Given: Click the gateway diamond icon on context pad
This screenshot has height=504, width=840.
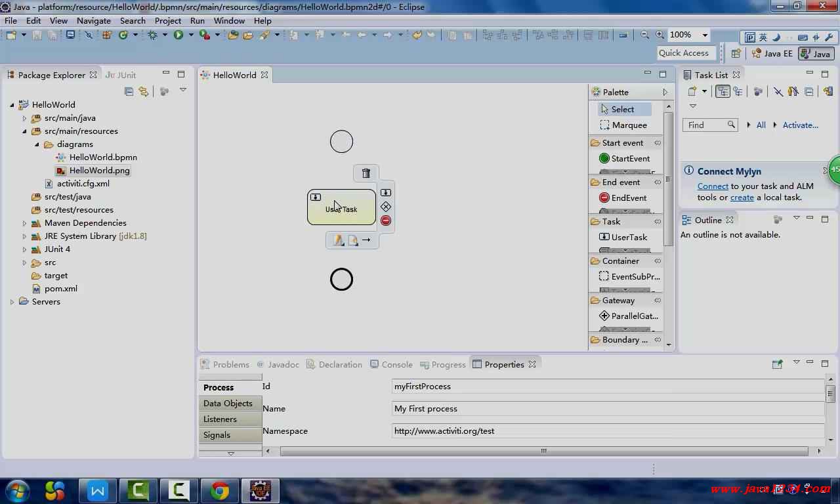Looking at the screenshot, I should 386,206.
